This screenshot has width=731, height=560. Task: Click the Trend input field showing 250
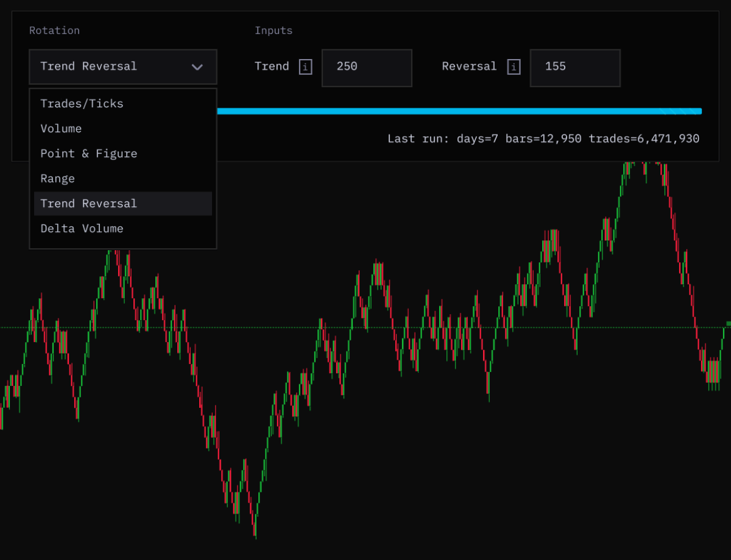point(367,68)
